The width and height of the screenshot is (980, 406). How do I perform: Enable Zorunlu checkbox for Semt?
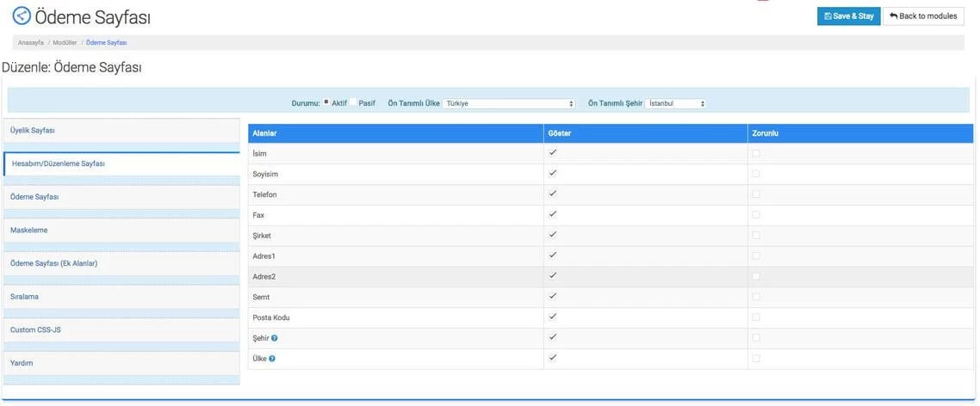pos(756,296)
